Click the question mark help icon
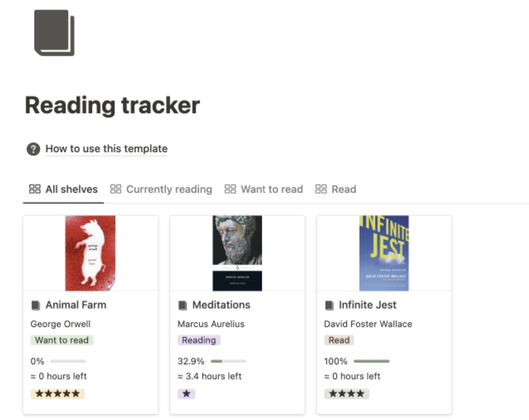 coord(33,149)
